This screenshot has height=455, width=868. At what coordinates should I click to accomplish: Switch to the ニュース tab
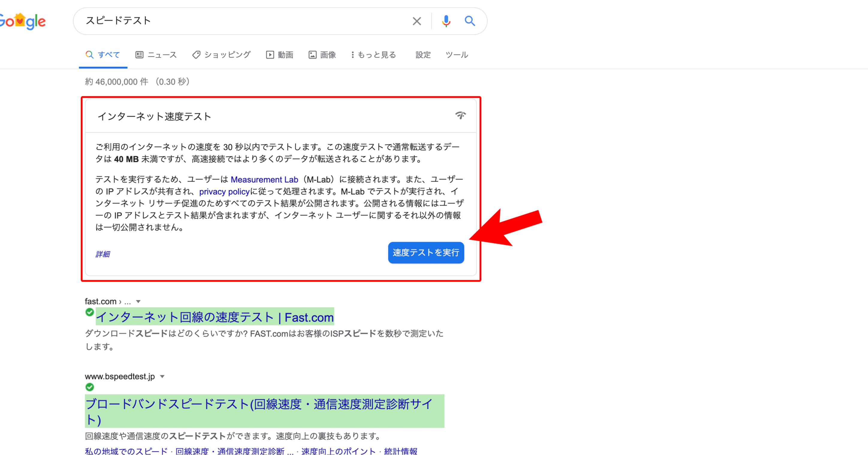[x=156, y=55]
